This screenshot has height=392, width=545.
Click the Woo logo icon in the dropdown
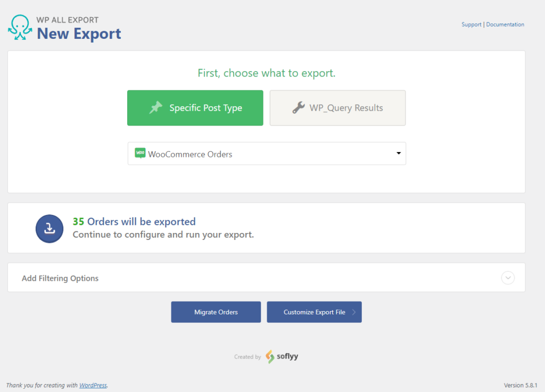coord(140,153)
